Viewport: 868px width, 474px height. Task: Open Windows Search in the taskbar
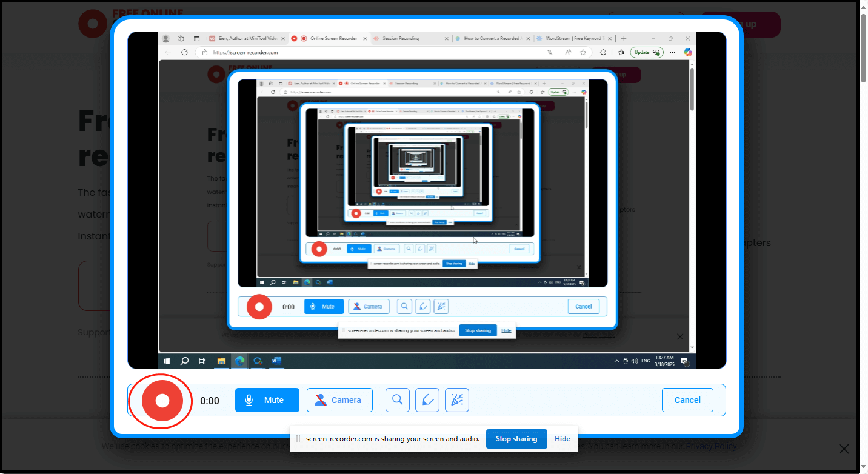(x=184, y=361)
